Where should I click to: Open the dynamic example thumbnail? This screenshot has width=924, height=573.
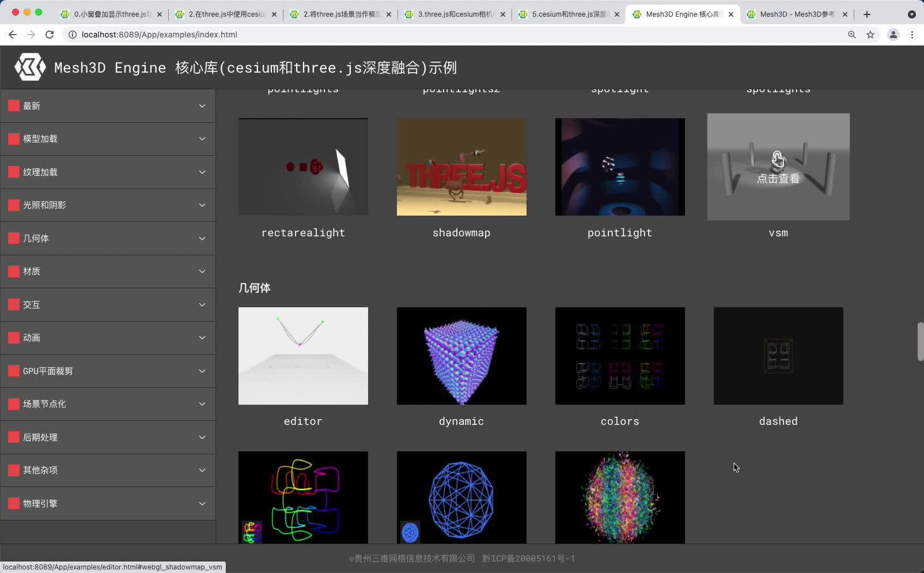pyautogui.click(x=461, y=356)
